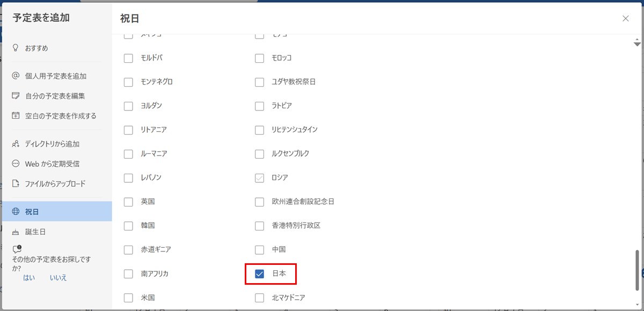Open the 祝日 section in sidebar
This screenshot has width=644, height=311.
click(x=56, y=212)
